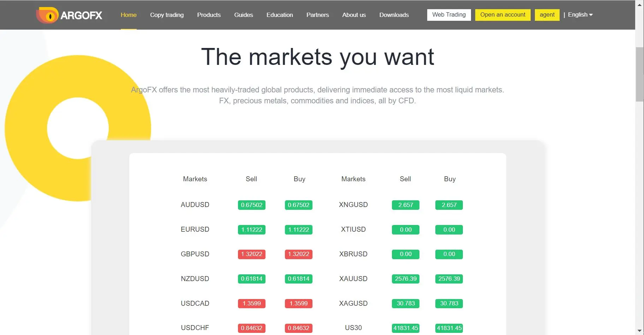Viewport: 644px width, 335px height.
Task: Click the XBRUSD Buy price cell
Action: 449,254
